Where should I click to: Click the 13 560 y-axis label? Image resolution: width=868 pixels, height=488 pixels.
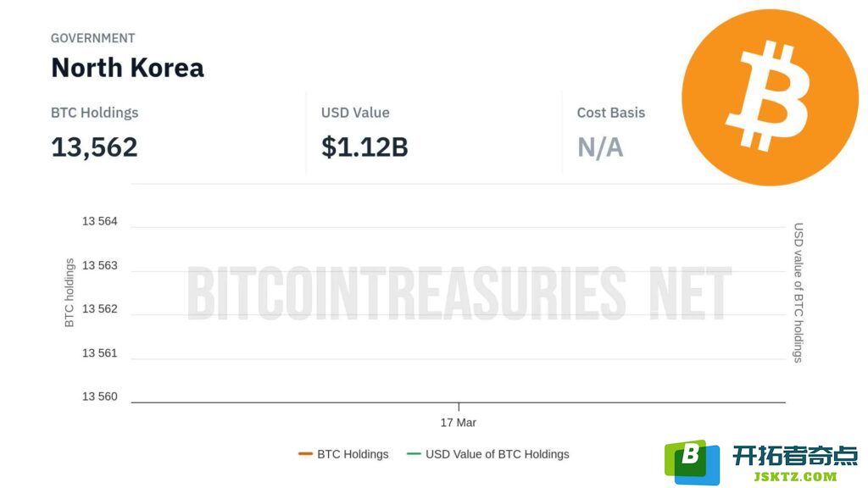click(100, 396)
